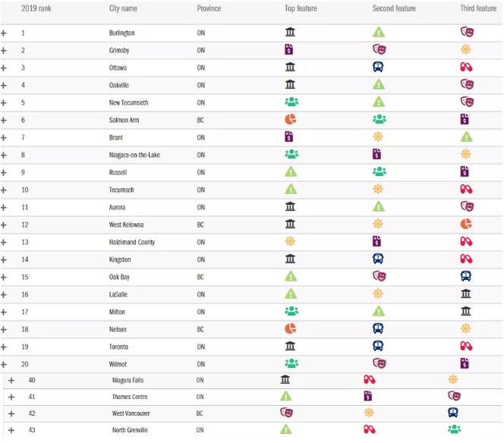
Task: Click Tecumseh's red pills health icon
Action: tap(466, 190)
